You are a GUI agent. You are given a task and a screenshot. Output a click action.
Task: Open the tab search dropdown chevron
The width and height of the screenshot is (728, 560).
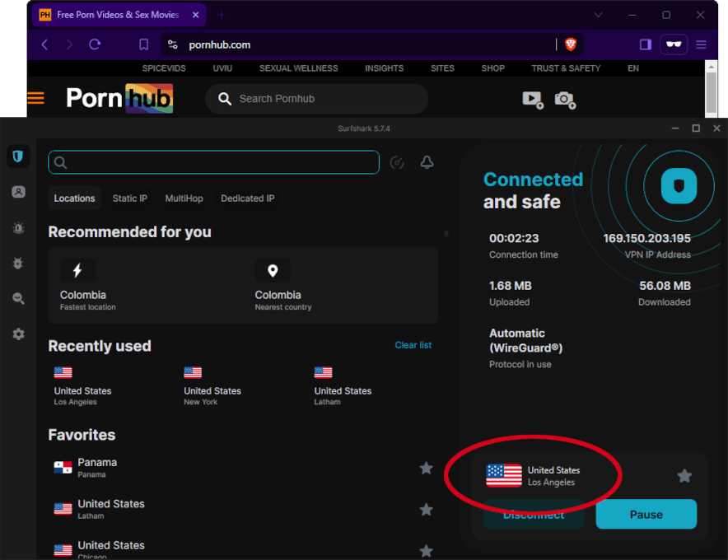tap(598, 15)
